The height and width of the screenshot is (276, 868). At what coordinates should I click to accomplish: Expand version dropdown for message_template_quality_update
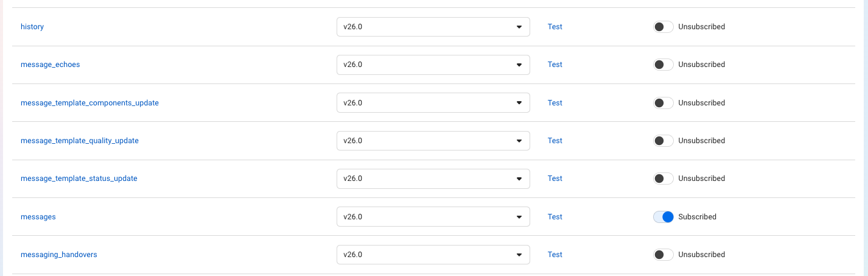click(x=433, y=141)
